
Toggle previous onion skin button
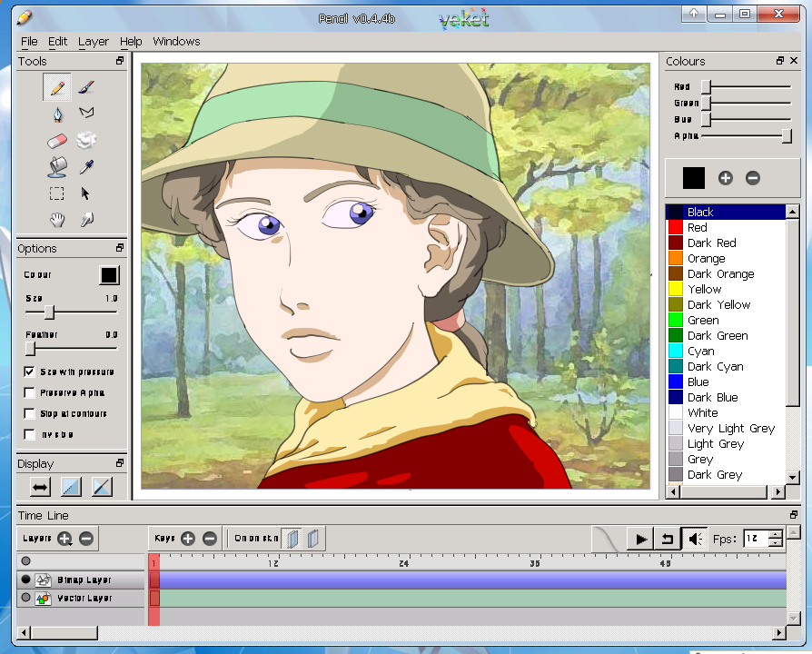(x=292, y=539)
